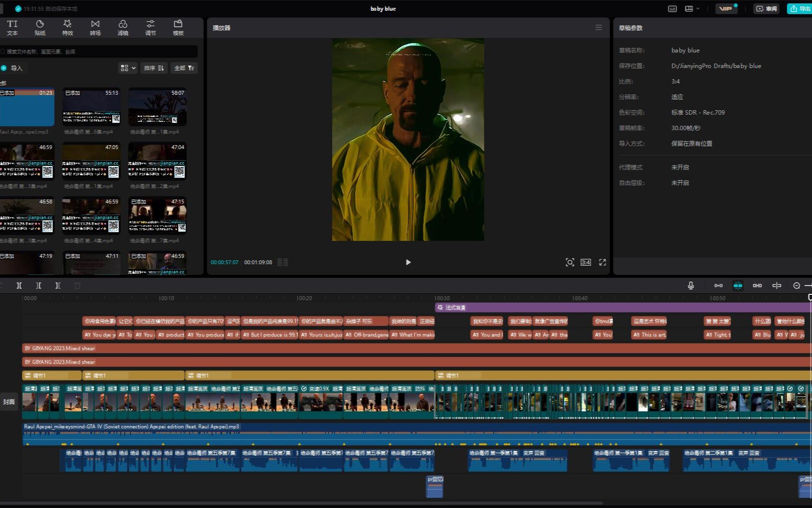Image resolution: width=812 pixels, height=508 pixels.
Task: Click the greyed delete trash icon in timeline toolbar
Action: click(77, 286)
